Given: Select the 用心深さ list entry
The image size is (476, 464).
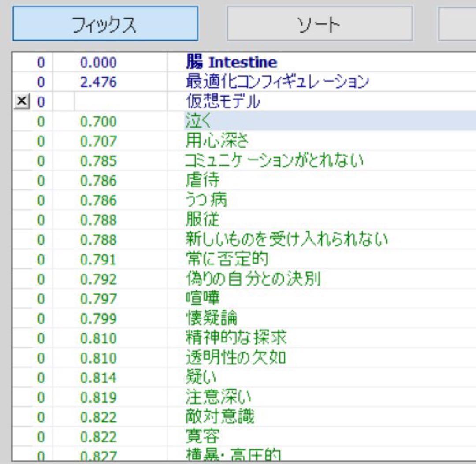Looking at the screenshot, I should click(x=217, y=141).
